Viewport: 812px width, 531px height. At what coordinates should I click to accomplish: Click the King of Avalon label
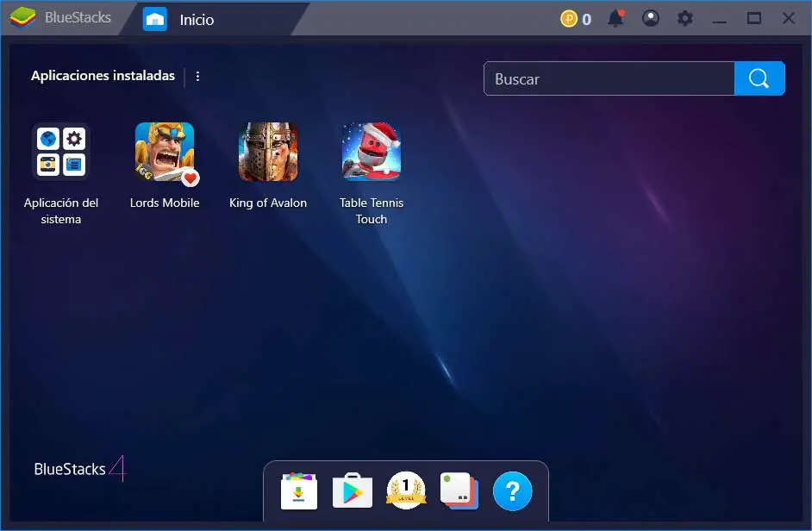click(268, 203)
